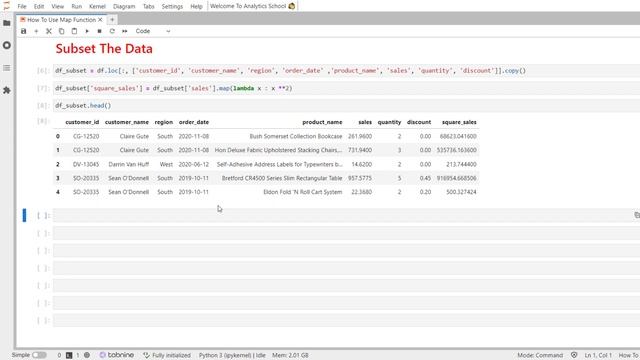Click the discount column header
This screenshot has width=640, height=360.
(x=419, y=122)
